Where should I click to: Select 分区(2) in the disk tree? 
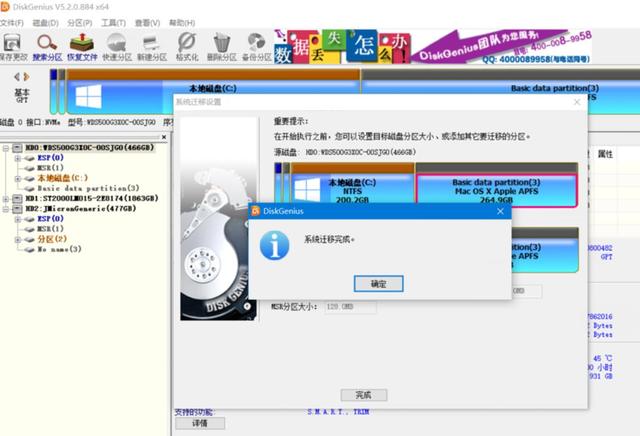pos(52,239)
